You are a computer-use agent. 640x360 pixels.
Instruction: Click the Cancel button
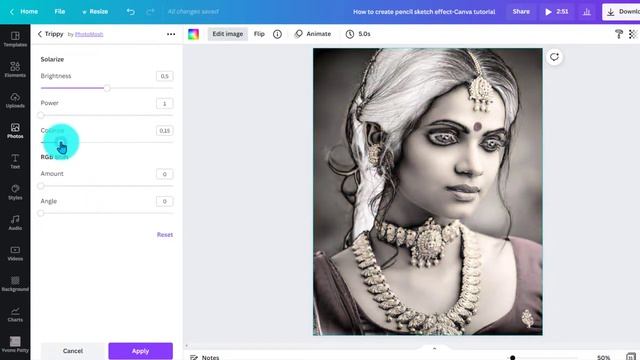coord(73,351)
